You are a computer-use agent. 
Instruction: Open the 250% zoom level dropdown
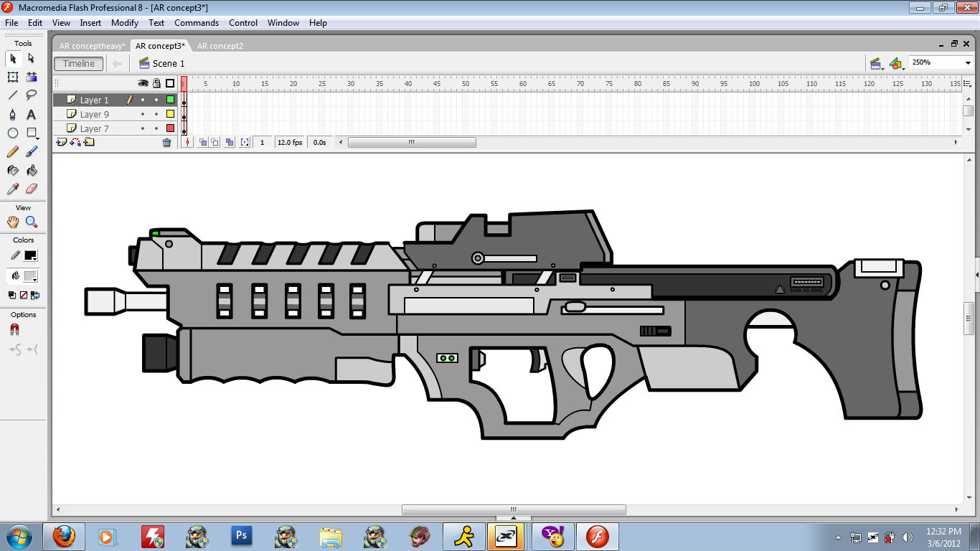coord(968,63)
